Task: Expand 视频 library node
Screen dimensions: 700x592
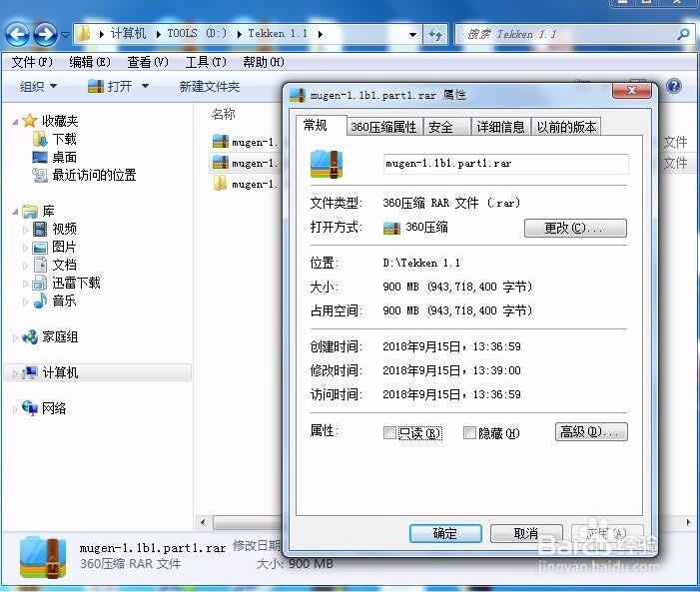Action: [x=25, y=230]
